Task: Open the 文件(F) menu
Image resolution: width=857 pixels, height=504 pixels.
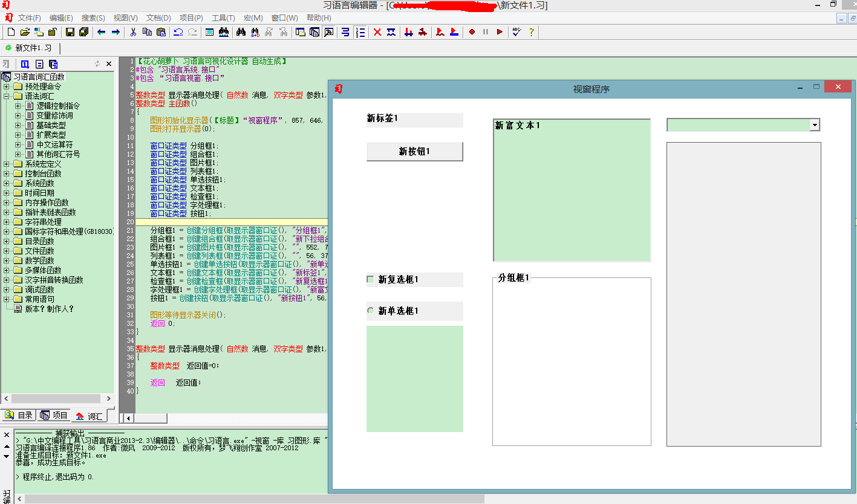Action: tap(30, 18)
